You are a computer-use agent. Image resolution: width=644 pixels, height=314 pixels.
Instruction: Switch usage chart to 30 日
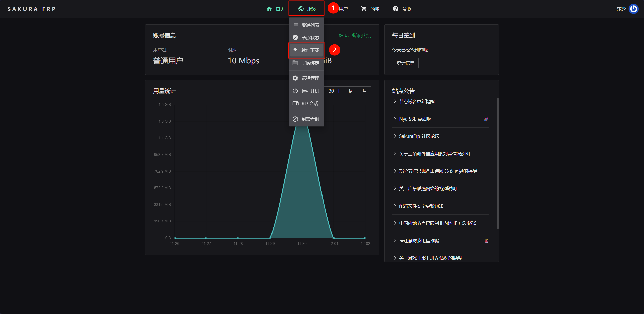click(x=334, y=91)
